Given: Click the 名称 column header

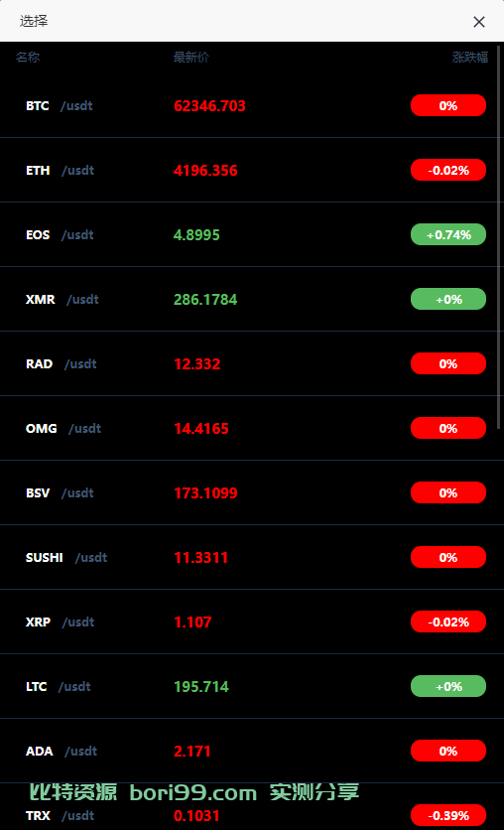Looking at the screenshot, I should 28,58.
